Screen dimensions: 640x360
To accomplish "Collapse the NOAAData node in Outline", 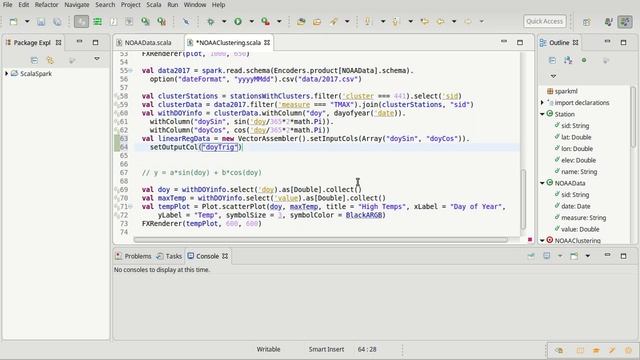I will pyautogui.click(x=542, y=183).
